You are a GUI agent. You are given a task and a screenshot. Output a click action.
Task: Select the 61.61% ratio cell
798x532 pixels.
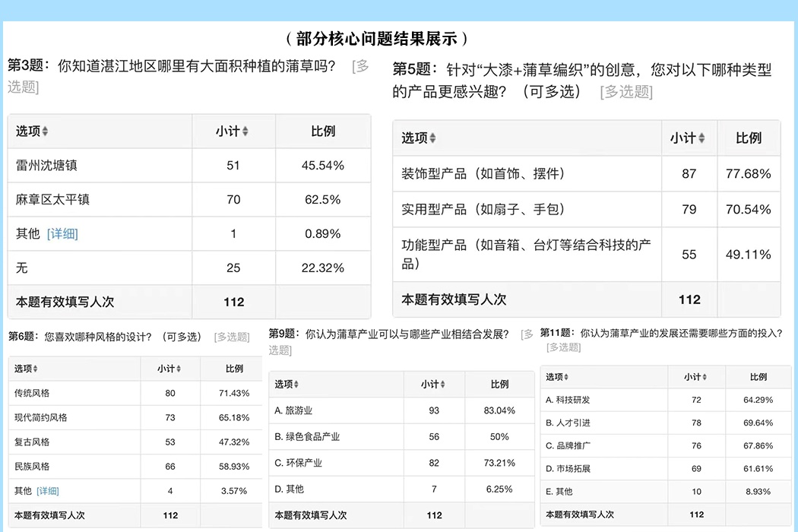758,469
